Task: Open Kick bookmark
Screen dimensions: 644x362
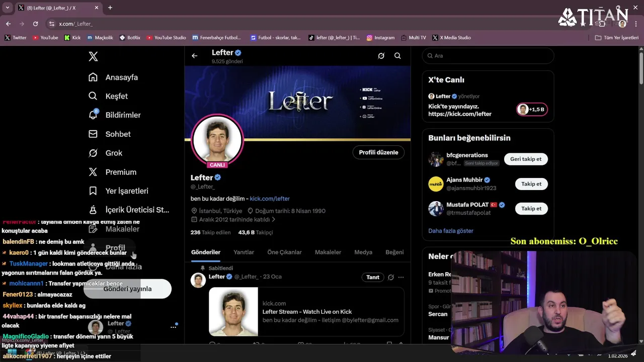Action: point(72,38)
